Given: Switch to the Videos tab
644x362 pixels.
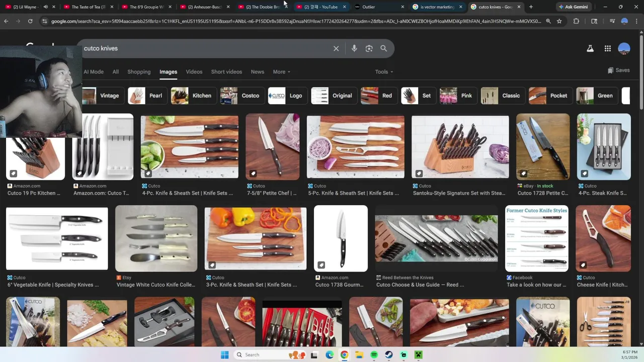Looking at the screenshot, I should [x=194, y=72].
